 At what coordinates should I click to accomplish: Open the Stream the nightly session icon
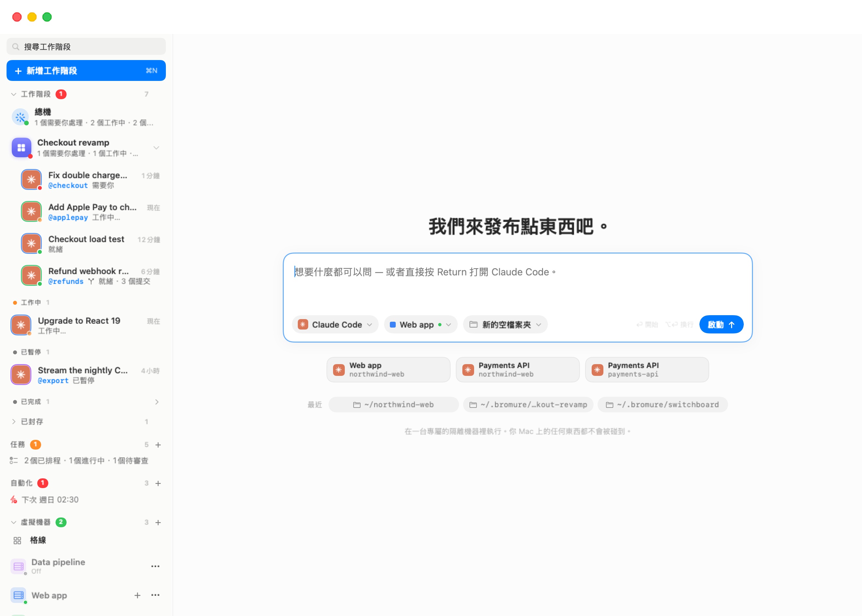pos(21,375)
